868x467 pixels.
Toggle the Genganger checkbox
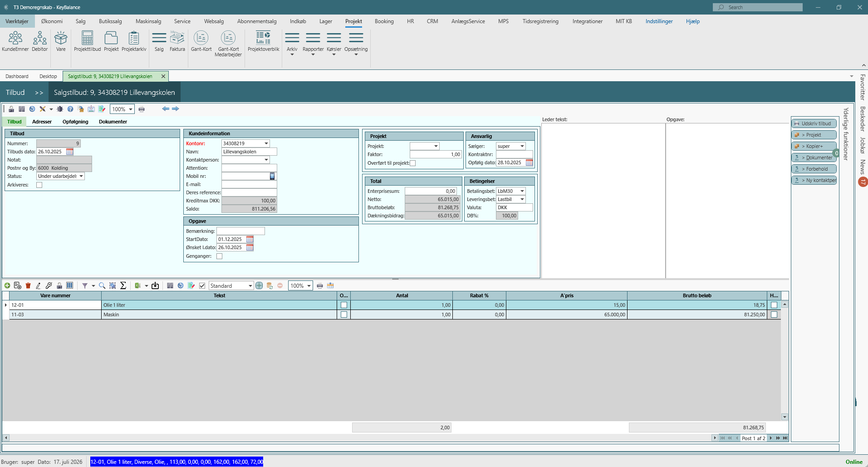point(220,256)
